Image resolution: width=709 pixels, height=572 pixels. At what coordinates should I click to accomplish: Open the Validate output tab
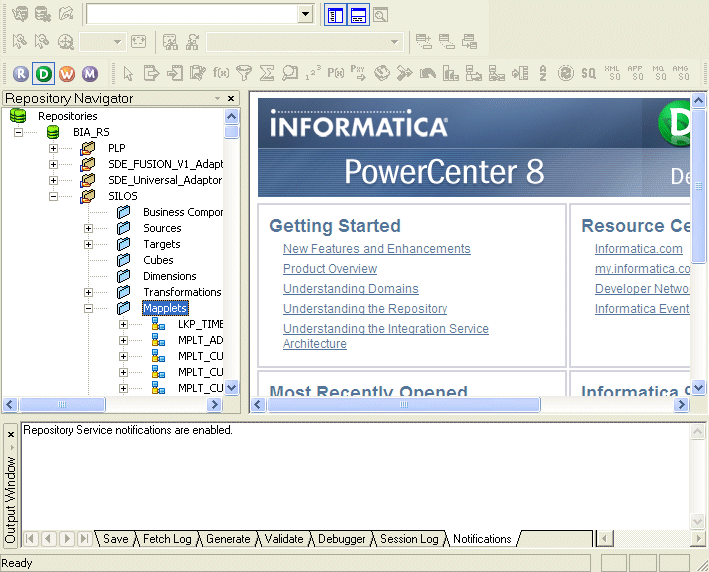284,539
